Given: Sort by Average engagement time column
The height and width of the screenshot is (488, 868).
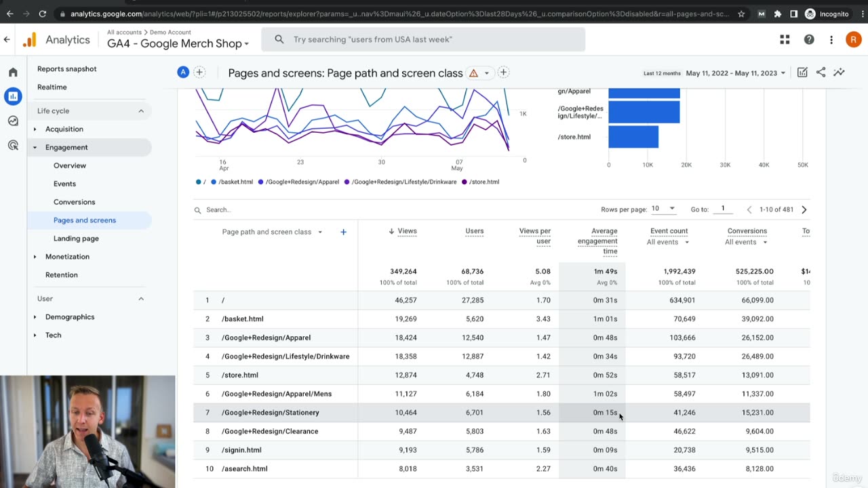Looking at the screenshot, I should tap(597, 241).
